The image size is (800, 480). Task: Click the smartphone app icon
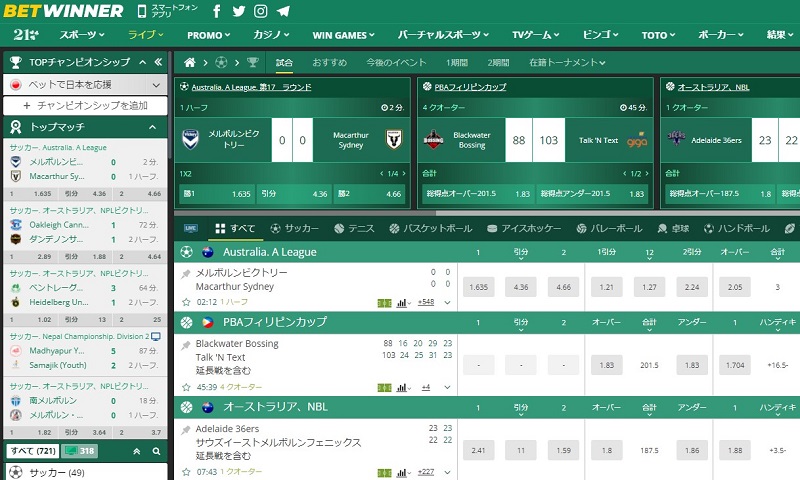pos(142,11)
